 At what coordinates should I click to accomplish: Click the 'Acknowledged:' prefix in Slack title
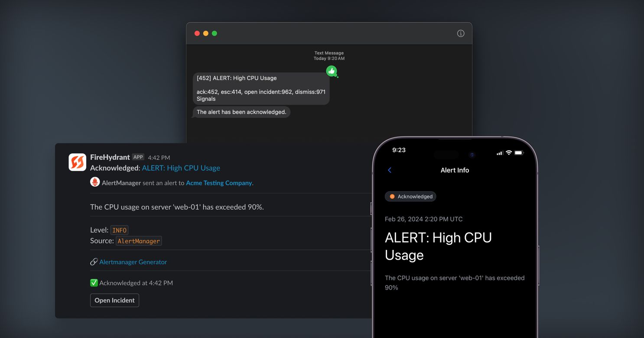(x=115, y=168)
